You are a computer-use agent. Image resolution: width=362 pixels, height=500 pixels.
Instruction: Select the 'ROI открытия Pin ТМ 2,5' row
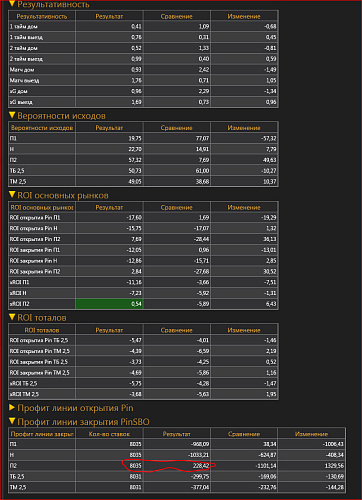143,351
